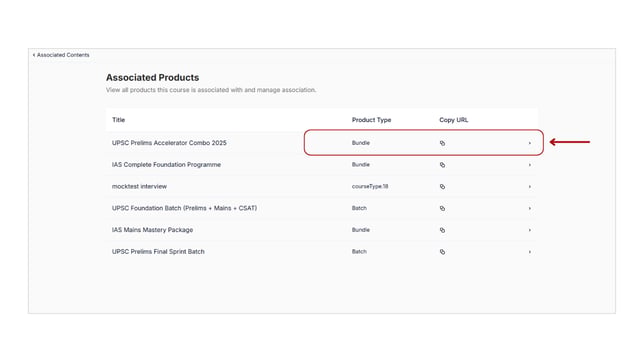Select title UPSC Foundation Batch (Prelims + Mains + CSAT)
The height and width of the screenshot is (362, 644).
(x=184, y=208)
